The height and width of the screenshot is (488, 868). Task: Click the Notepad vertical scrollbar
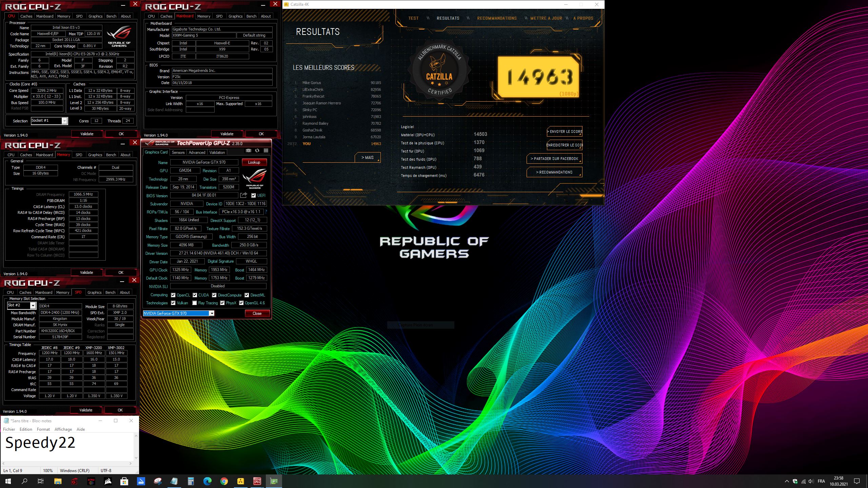136,446
